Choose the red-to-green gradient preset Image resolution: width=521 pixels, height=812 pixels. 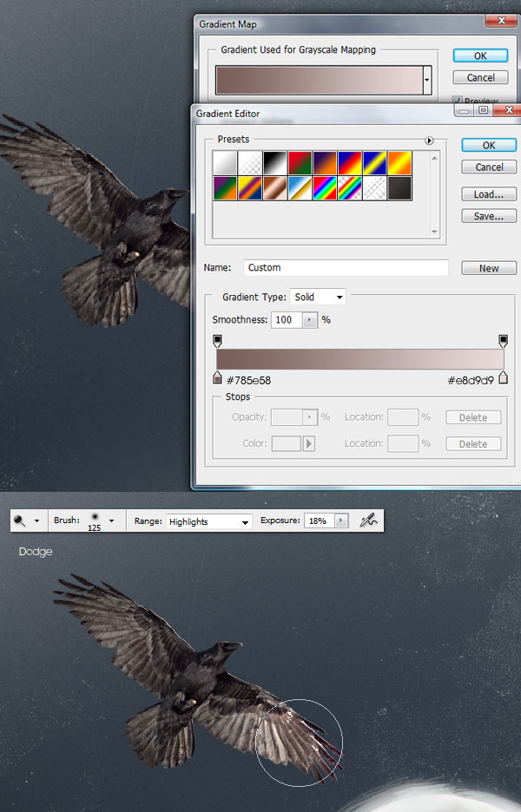(x=300, y=162)
